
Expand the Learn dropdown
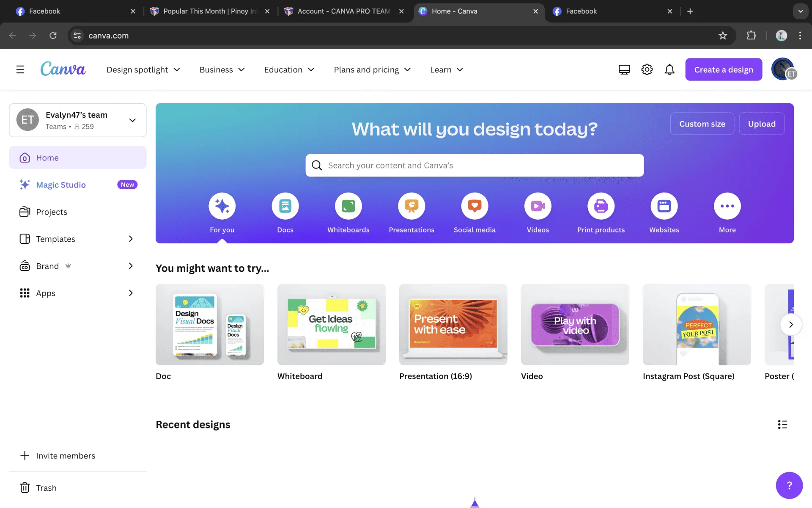point(447,69)
